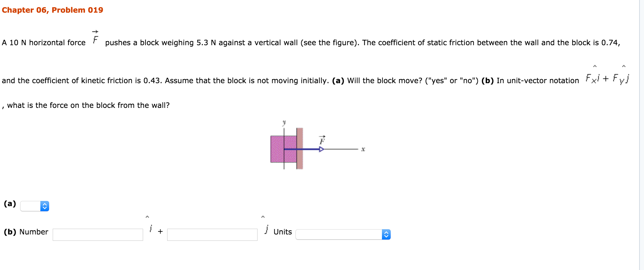This screenshot has height=270, width=644.
Task: Click the vertical wall strip in the figure
Action: pyautogui.click(x=300, y=148)
